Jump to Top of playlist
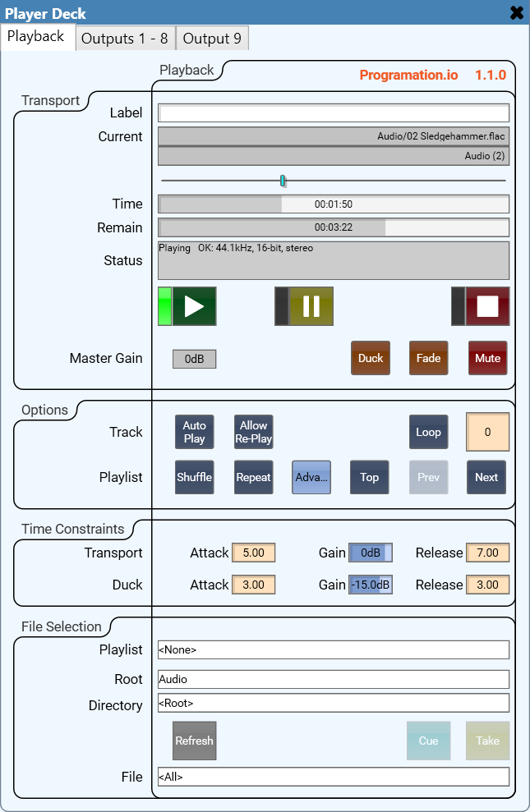 [370, 477]
